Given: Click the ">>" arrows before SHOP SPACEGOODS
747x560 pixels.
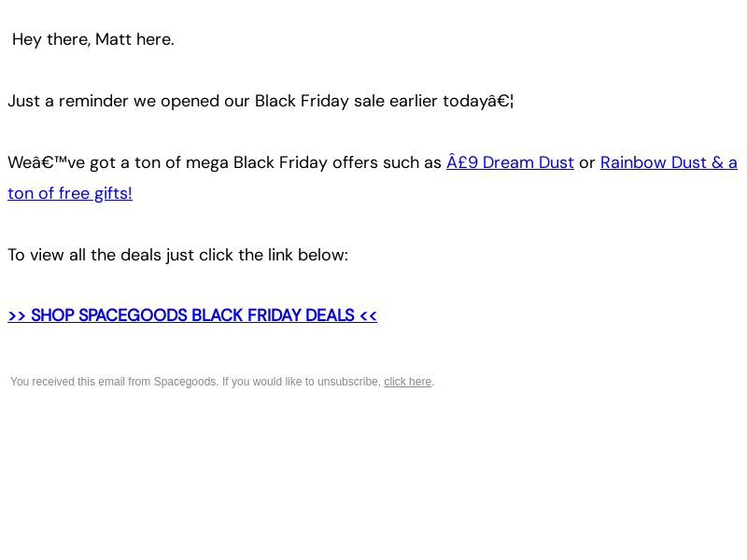Looking at the screenshot, I should click(17, 315).
